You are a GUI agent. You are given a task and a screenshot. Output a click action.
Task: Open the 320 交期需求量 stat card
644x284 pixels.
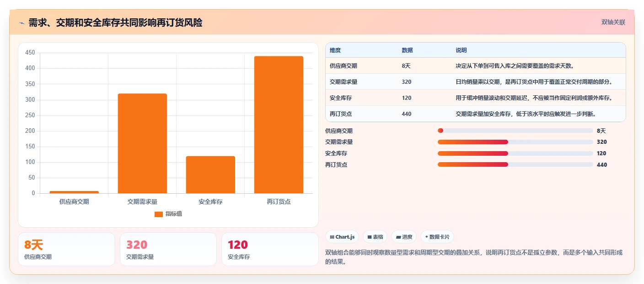[168, 249]
